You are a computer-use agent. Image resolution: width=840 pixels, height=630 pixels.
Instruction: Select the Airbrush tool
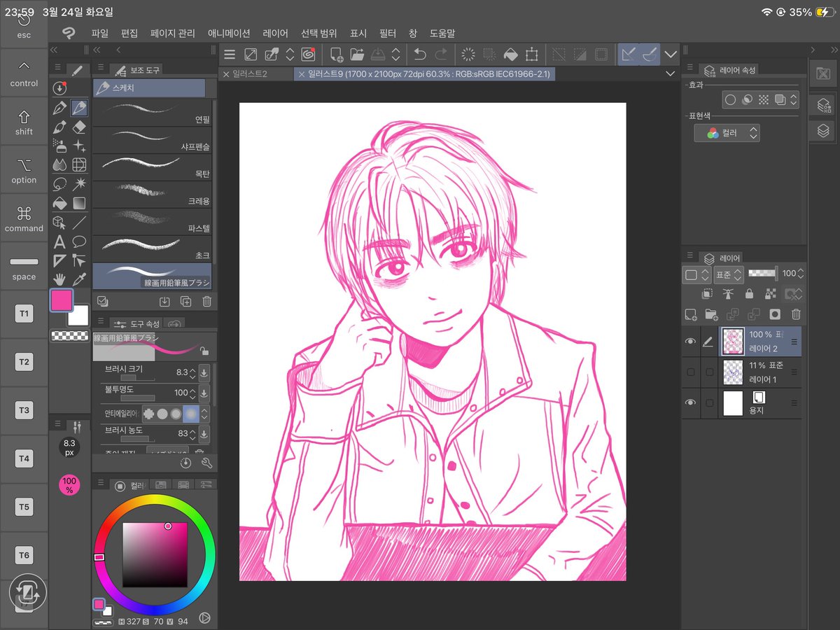(59, 146)
